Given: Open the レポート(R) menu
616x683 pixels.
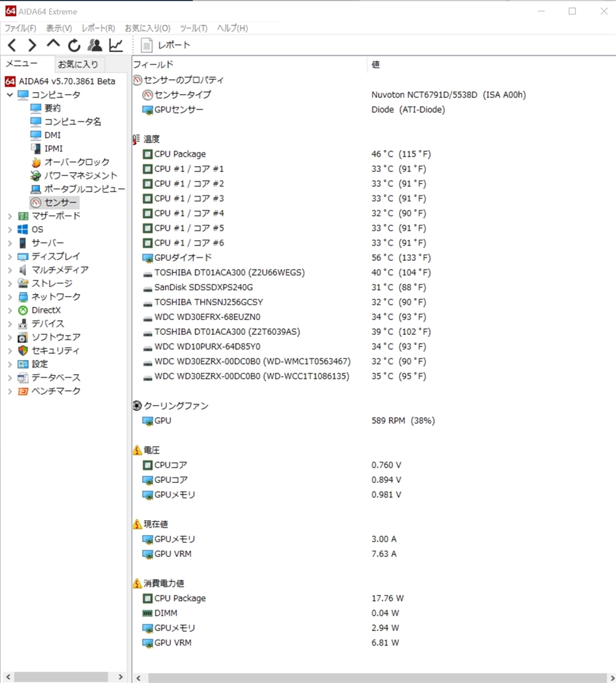Looking at the screenshot, I should click(x=98, y=28).
